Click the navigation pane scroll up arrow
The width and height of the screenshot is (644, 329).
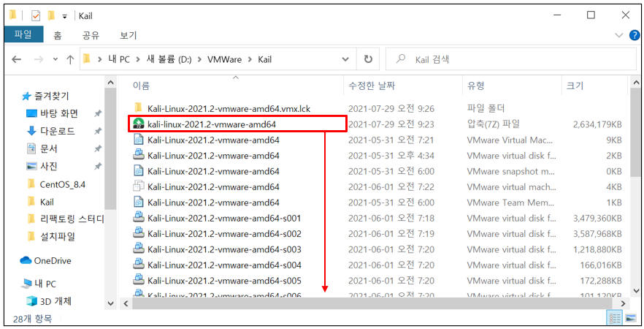[x=110, y=82]
